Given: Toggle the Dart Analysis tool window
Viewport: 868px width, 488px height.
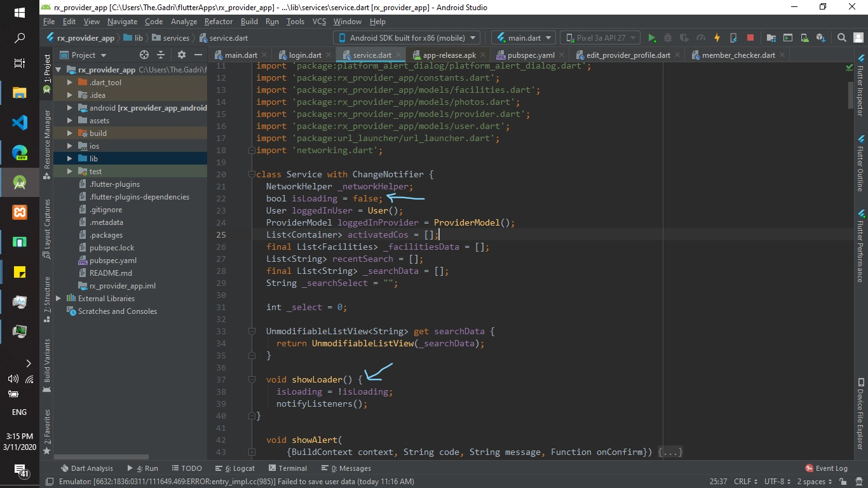Looking at the screenshot, I should pos(87,468).
